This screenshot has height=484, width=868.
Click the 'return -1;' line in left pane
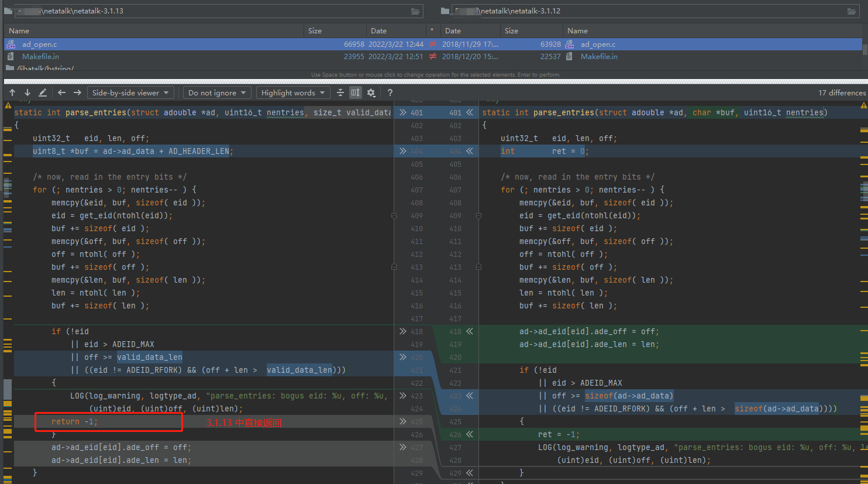click(x=74, y=421)
